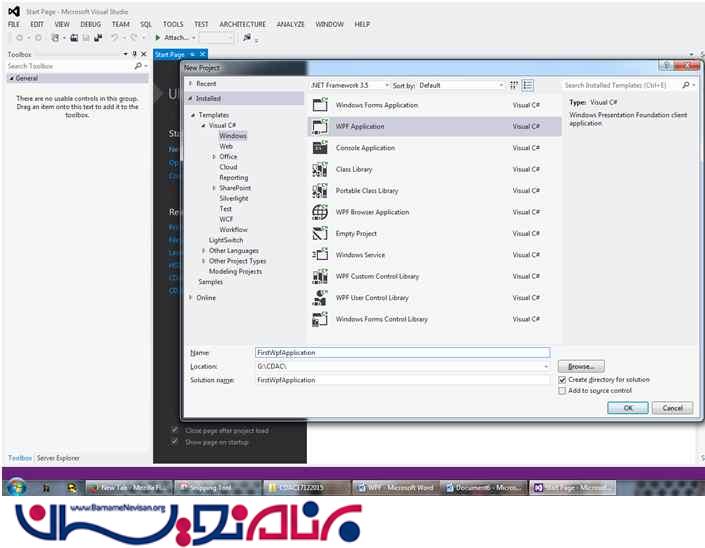Viewport: 705px width, 548px height.
Task: Choose the Class Library template icon
Action: pyautogui.click(x=320, y=170)
